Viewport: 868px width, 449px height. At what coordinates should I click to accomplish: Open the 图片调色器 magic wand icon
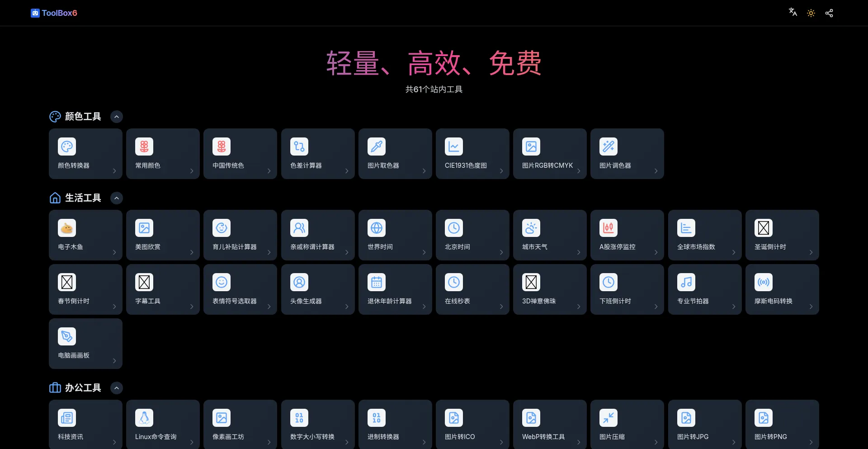click(609, 147)
